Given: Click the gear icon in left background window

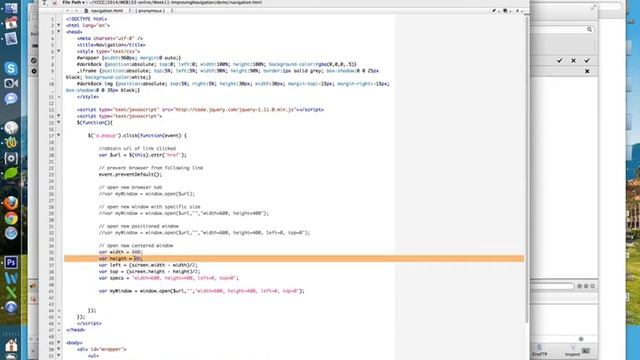Looking at the screenshot, I should pos(34,71).
